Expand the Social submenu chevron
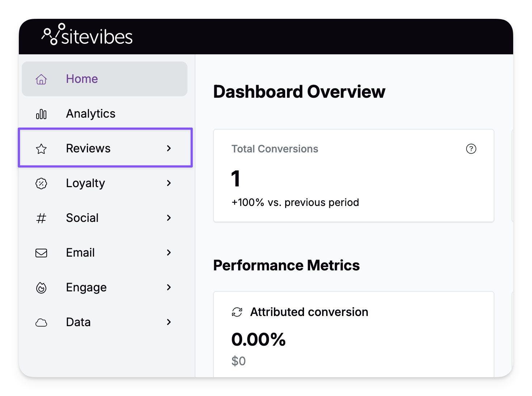The height and width of the screenshot is (396, 532). pyautogui.click(x=169, y=218)
